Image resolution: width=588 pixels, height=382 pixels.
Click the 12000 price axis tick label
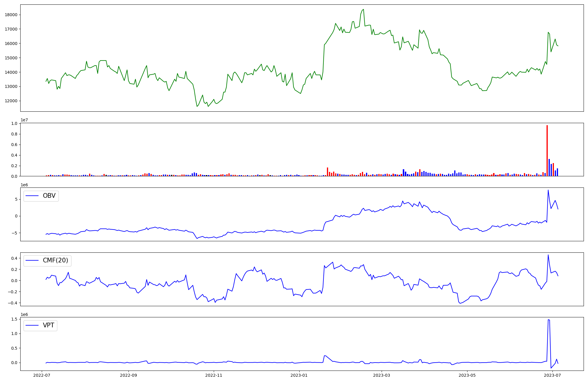pos(11,101)
